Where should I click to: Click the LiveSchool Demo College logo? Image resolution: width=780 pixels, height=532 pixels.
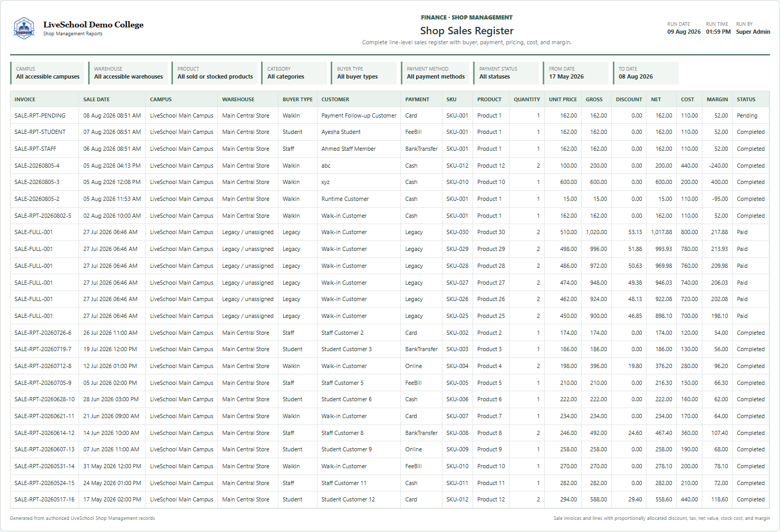24,28
